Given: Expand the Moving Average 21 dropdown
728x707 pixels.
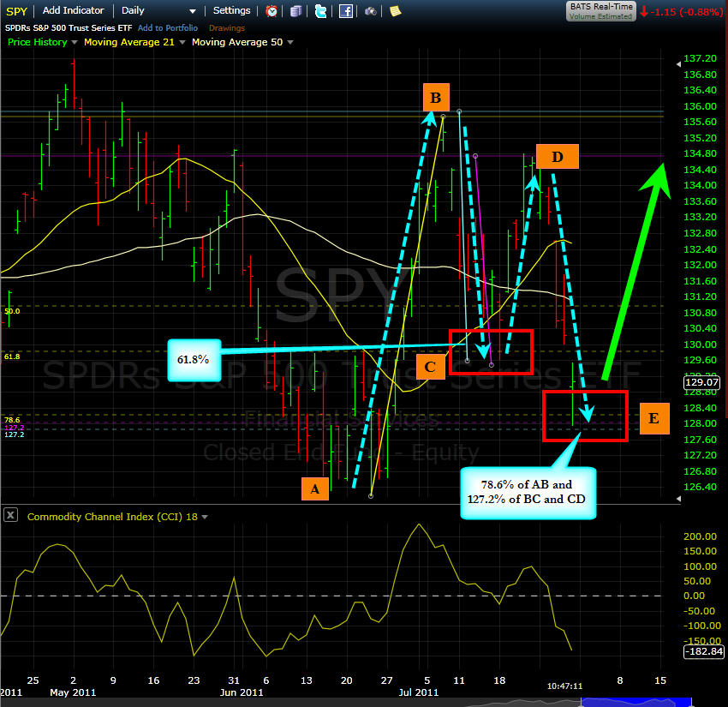Looking at the screenshot, I should [182, 42].
